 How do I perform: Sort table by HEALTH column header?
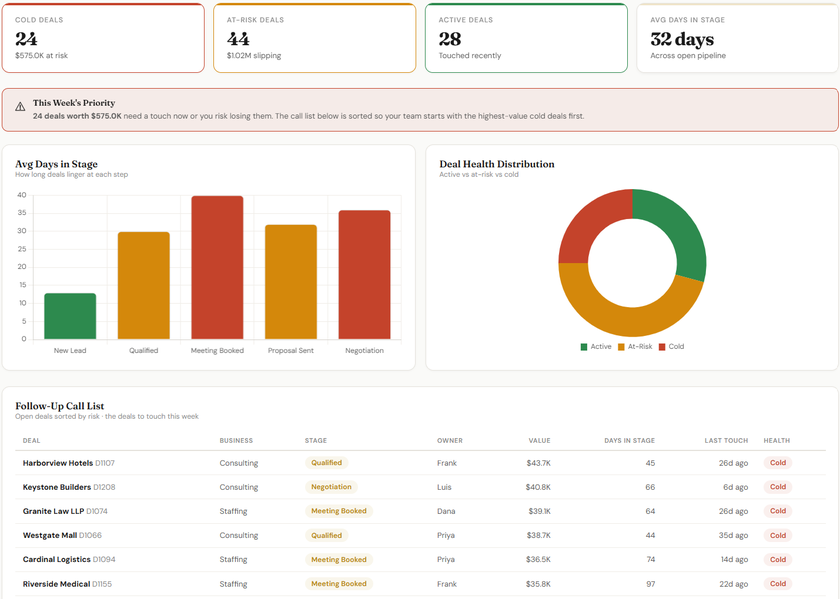click(777, 440)
